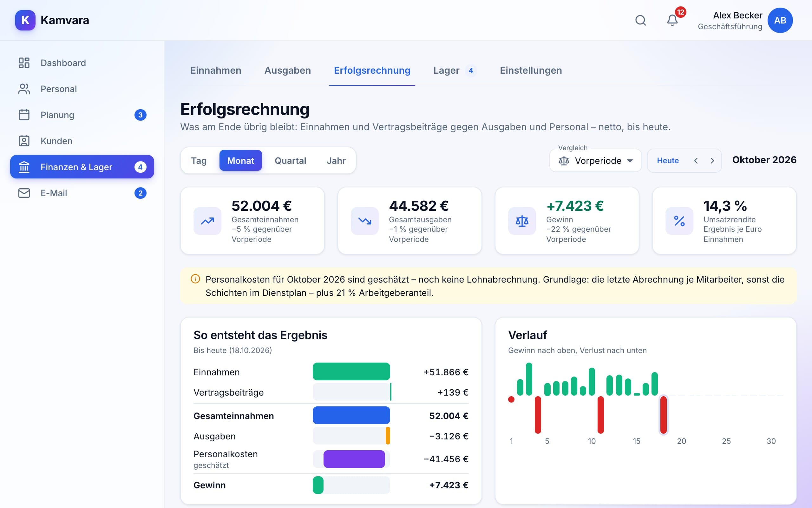The width and height of the screenshot is (812, 508).
Task: Click the Gesamtausgaben trending-down icon
Action: (x=365, y=221)
